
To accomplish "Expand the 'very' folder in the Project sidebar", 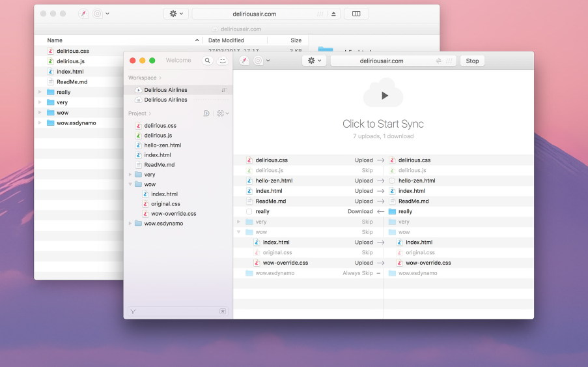I will click(x=130, y=175).
